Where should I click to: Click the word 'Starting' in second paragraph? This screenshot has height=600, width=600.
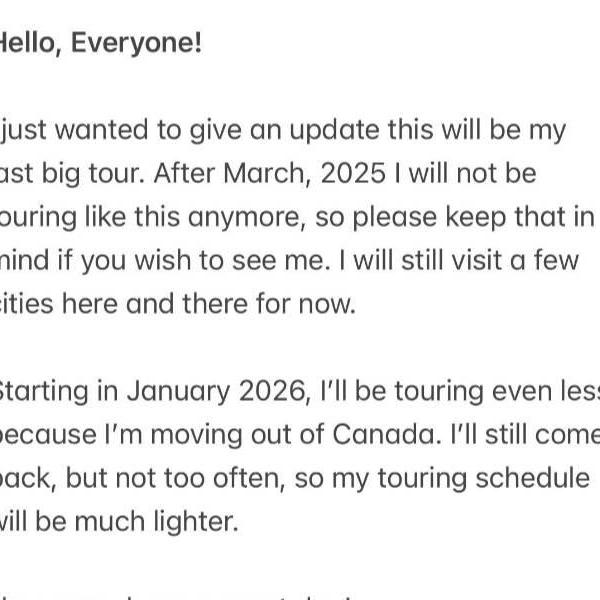coord(44,393)
